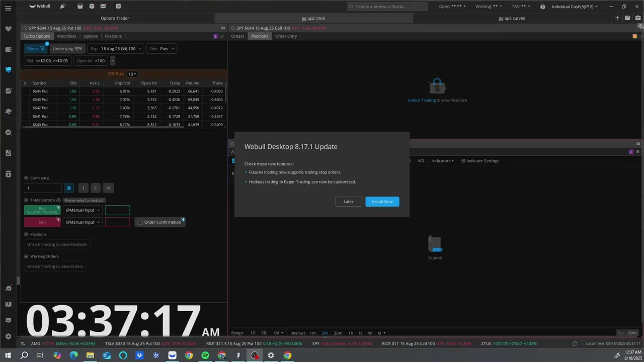
Task: Open the Individual Cash account dropdown
Action: point(575,7)
